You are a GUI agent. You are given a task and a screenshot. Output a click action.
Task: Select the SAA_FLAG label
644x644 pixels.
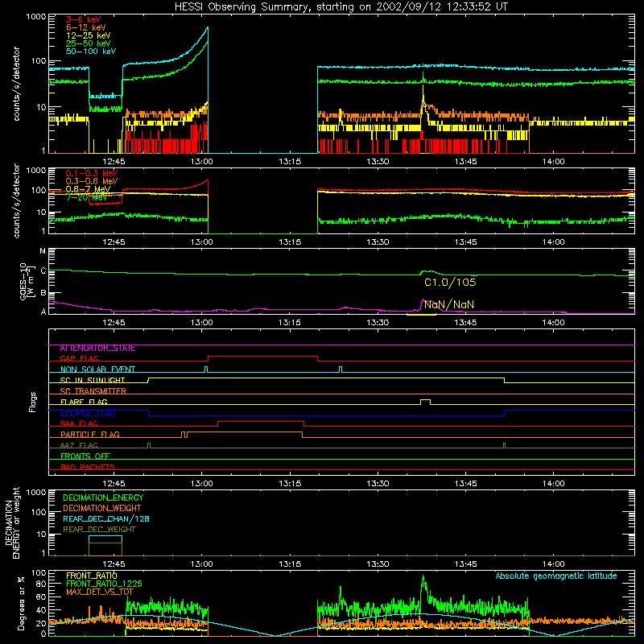(x=79, y=423)
